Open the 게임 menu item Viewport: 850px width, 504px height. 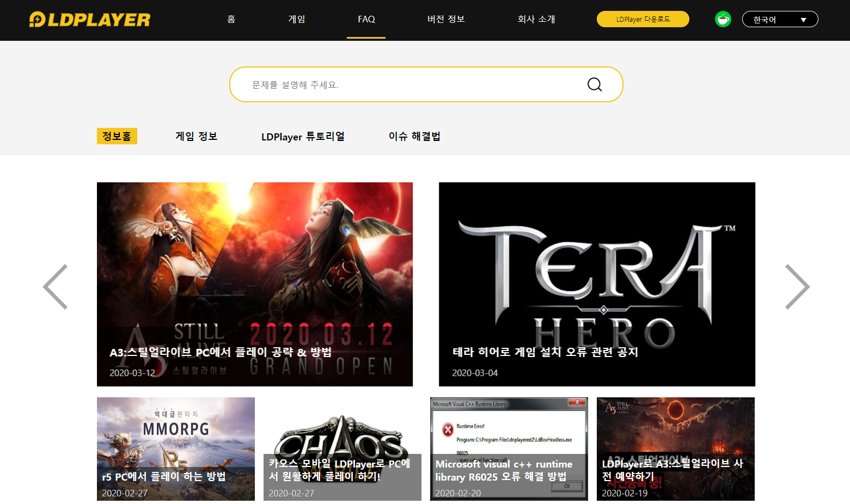pos(297,19)
